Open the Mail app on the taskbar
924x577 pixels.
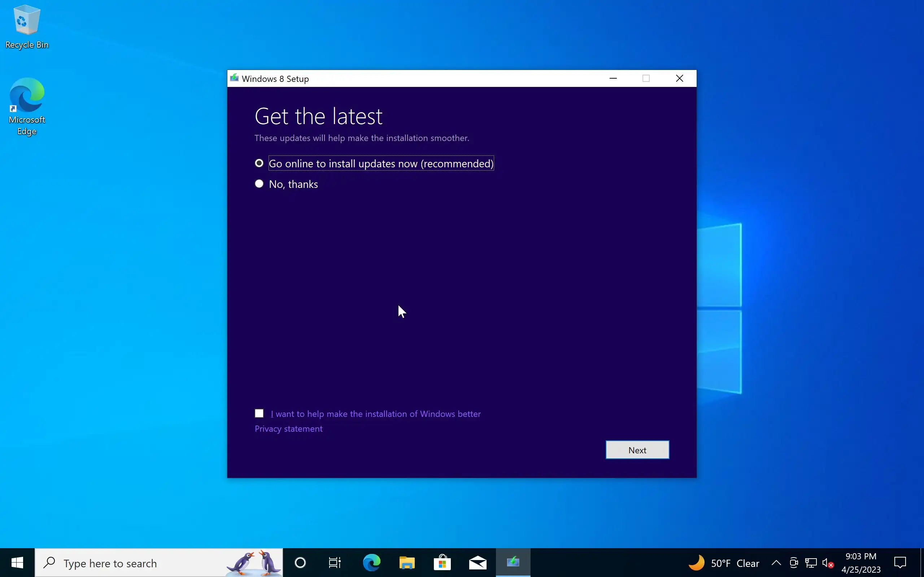click(x=478, y=563)
